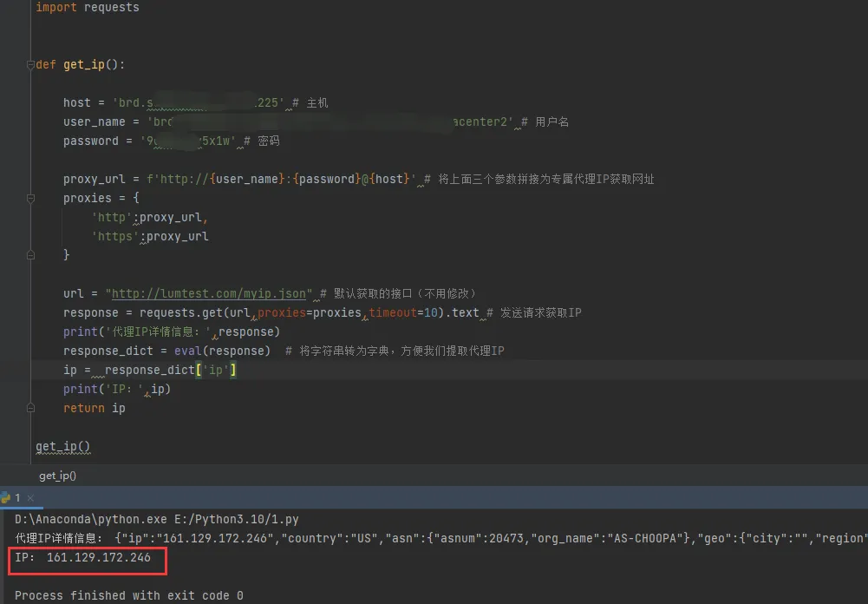Click the host variable assignment
Image resolution: width=868 pixels, height=604 pixels.
pos(173,103)
